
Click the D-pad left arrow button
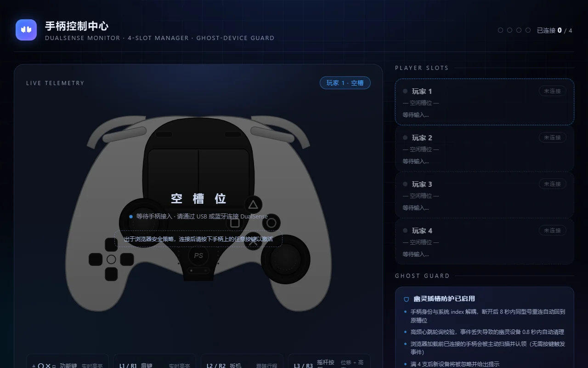pyautogui.click(x=96, y=259)
